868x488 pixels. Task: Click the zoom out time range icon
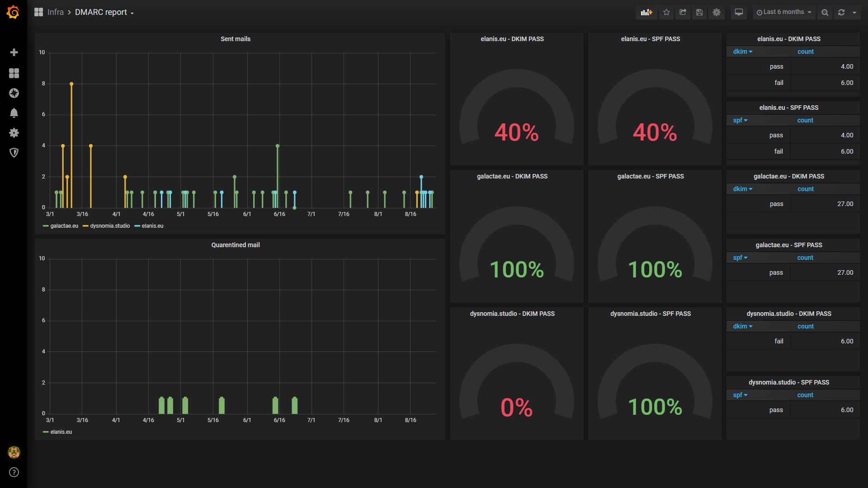point(825,12)
